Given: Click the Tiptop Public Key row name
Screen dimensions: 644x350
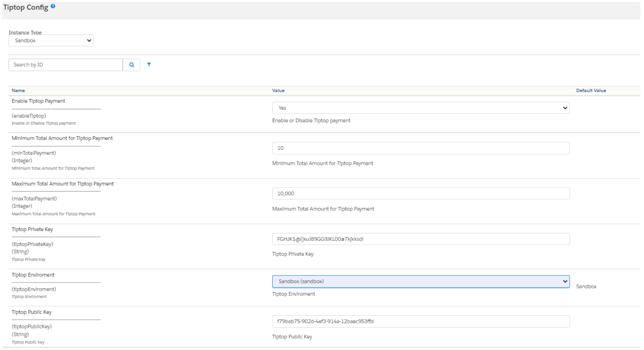Looking at the screenshot, I should point(32,312).
